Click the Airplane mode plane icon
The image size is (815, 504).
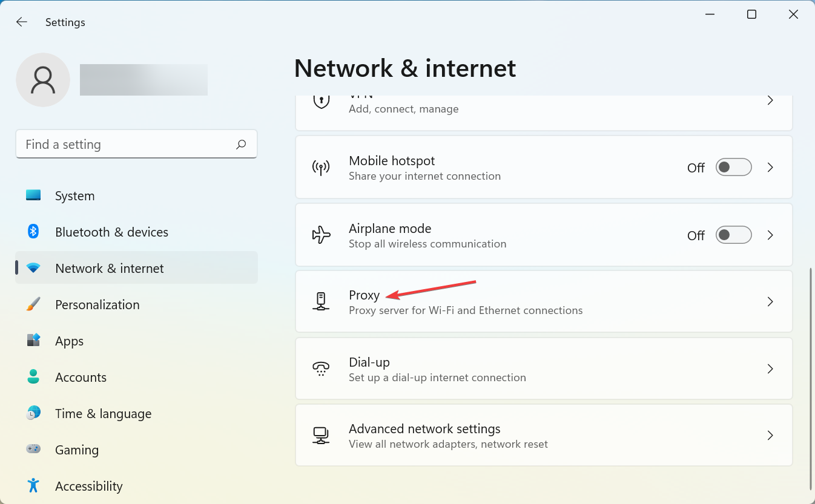(x=321, y=235)
